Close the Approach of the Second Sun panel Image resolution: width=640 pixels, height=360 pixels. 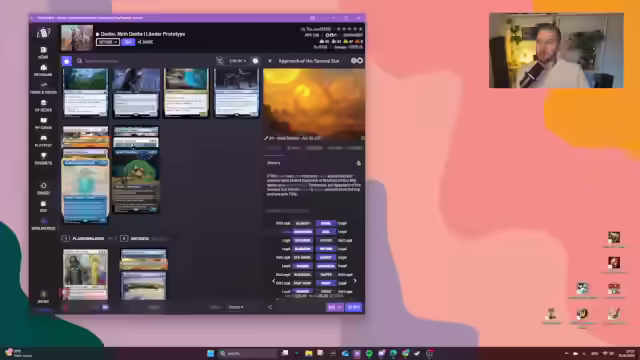(x=270, y=61)
